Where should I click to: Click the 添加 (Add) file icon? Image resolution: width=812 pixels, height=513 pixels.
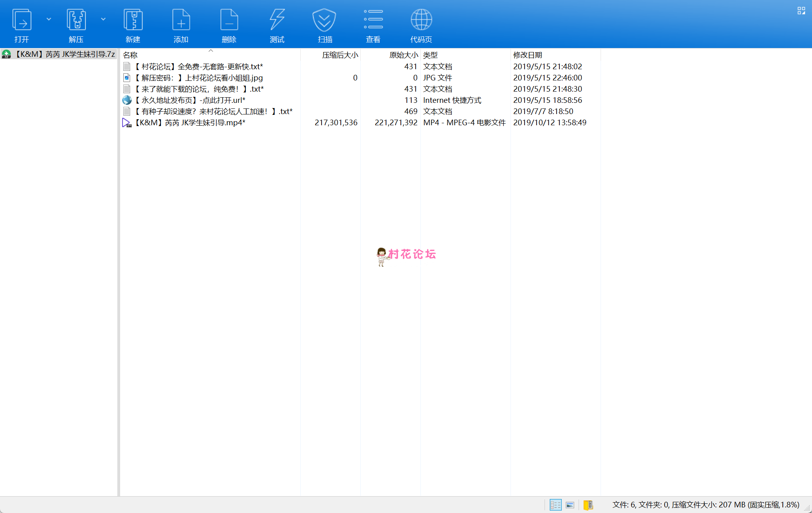pos(181,20)
